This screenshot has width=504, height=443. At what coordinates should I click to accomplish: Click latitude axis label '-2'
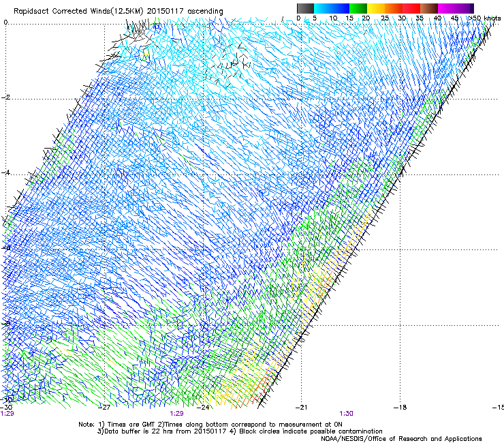[6, 97]
